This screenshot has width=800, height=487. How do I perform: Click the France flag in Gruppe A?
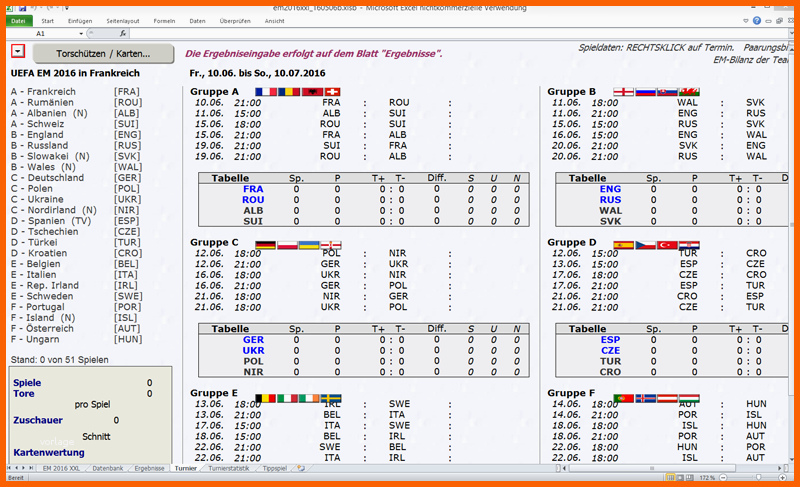point(265,92)
